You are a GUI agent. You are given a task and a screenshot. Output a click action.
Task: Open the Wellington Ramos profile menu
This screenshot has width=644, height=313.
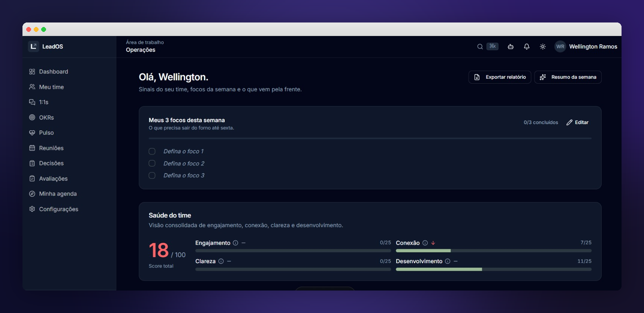click(x=586, y=46)
